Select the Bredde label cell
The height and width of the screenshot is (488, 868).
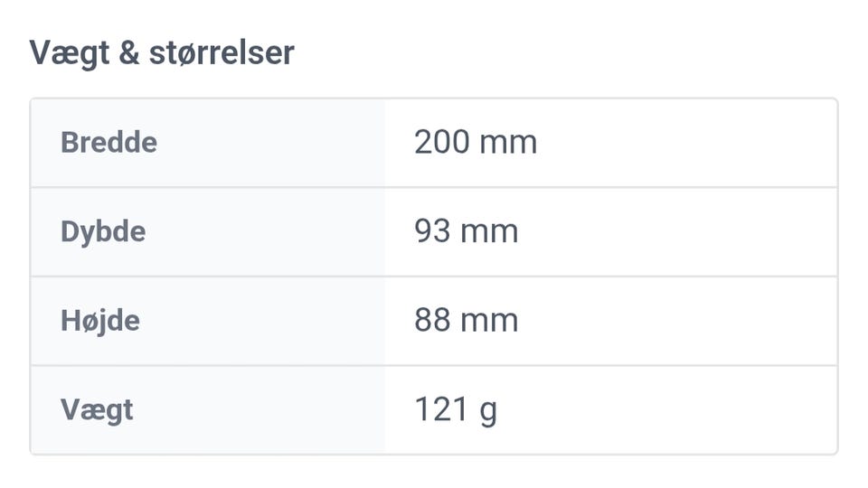[108, 143]
